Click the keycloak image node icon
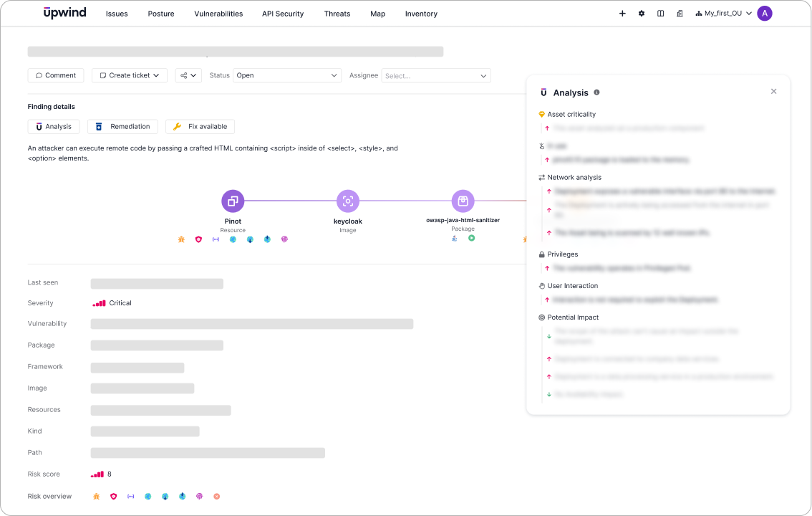Screen dimensions: 812x516 tap(348, 201)
